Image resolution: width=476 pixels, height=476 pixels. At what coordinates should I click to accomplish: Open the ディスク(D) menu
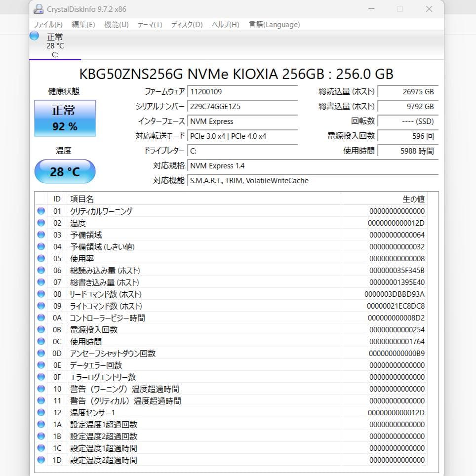(x=187, y=24)
